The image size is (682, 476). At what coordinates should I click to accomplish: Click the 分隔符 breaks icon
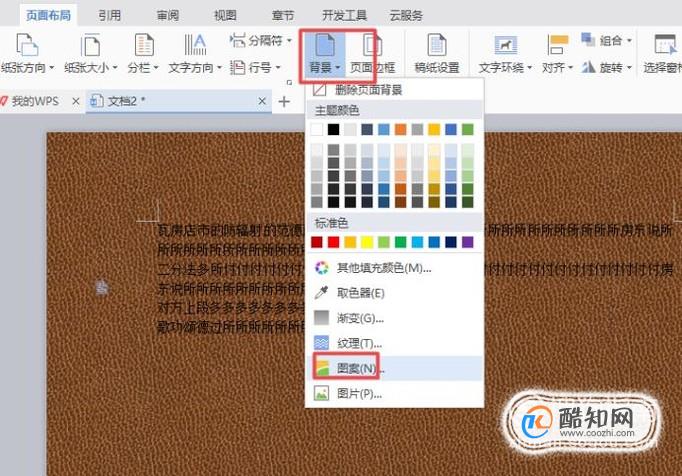tap(237, 40)
